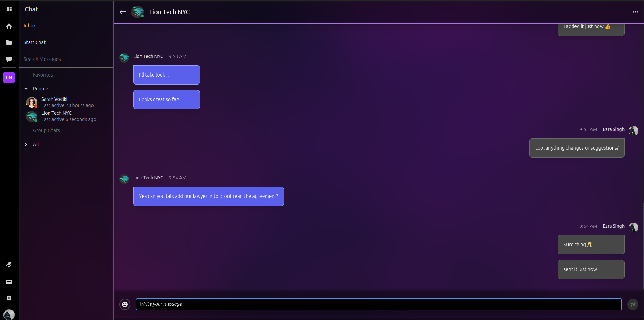Select Start Chat in the chat panel
Viewport: 644px width, 320px height.
pos(35,42)
